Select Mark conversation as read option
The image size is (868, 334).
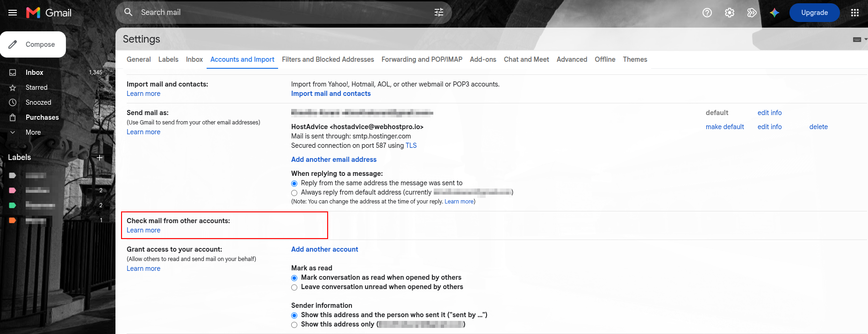coord(294,278)
